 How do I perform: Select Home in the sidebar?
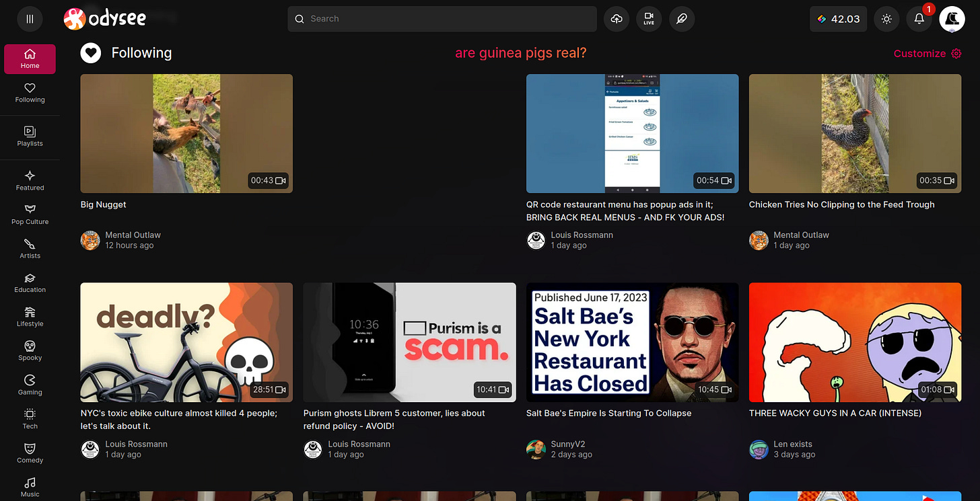coord(30,59)
